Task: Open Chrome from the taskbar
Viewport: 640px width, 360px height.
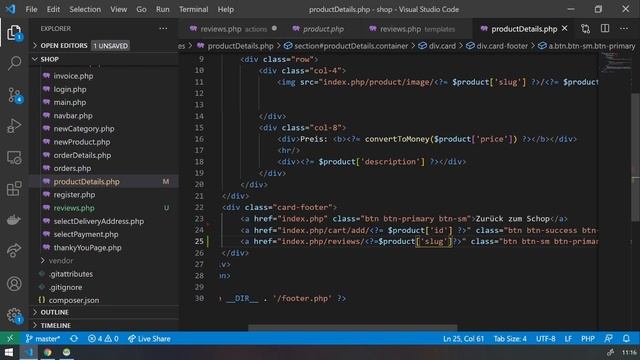Action: click(x=47, y=352)
